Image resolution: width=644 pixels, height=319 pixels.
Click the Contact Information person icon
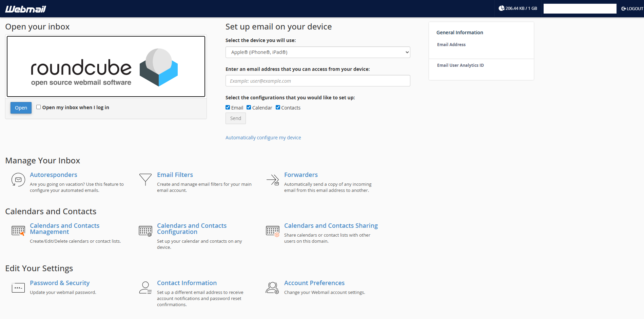click(x=145, y=288)
